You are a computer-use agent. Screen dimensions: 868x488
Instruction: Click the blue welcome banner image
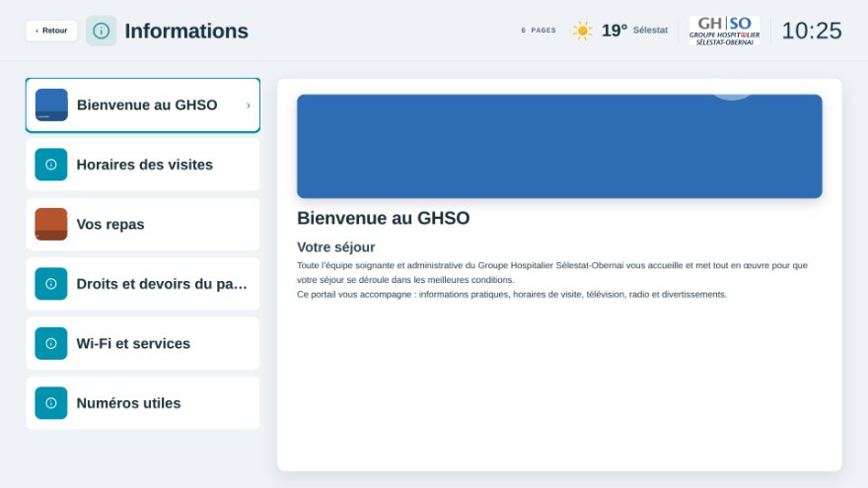[x=559, y=146]
